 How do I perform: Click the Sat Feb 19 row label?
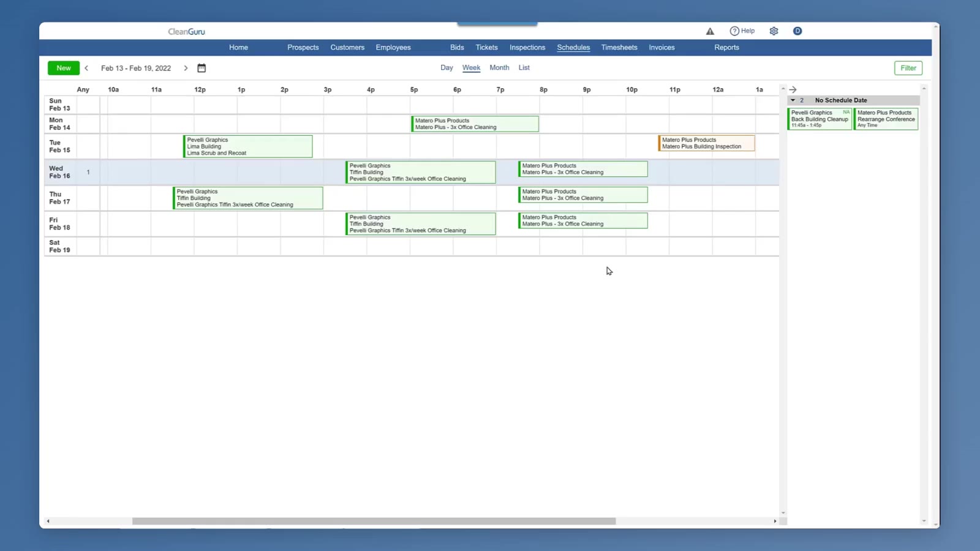point(59,246)
